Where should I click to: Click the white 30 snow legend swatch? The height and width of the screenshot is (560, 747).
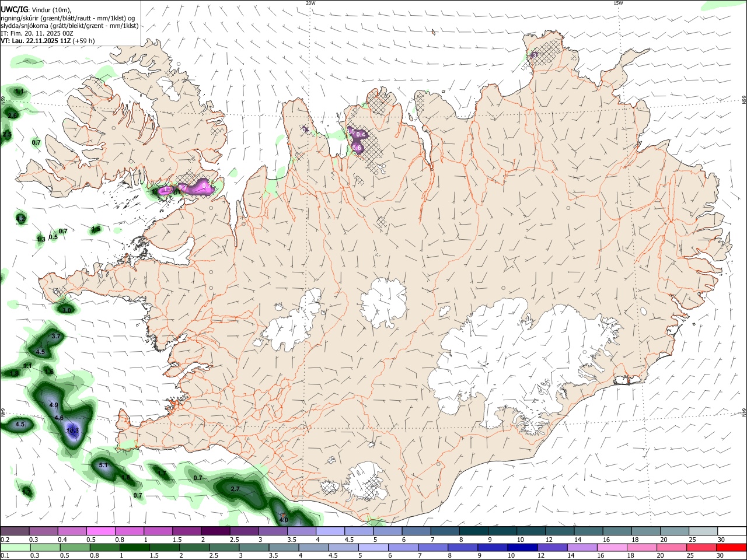(732, 531)
